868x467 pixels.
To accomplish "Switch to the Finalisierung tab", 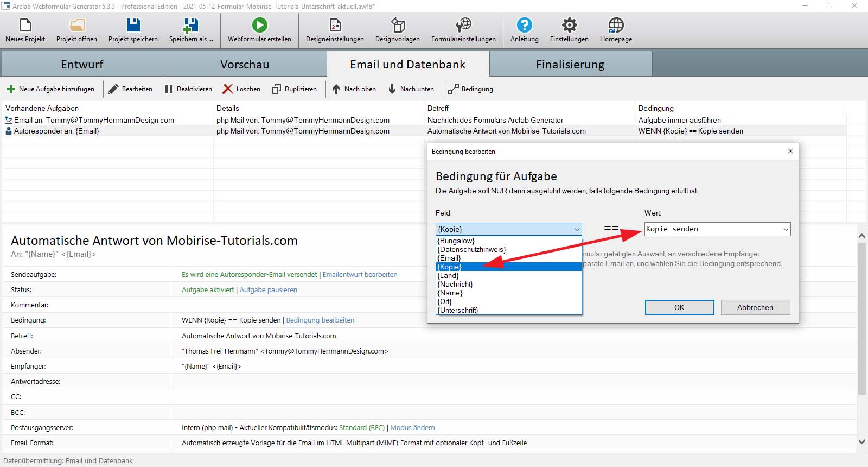I will (x=570, y=64).
